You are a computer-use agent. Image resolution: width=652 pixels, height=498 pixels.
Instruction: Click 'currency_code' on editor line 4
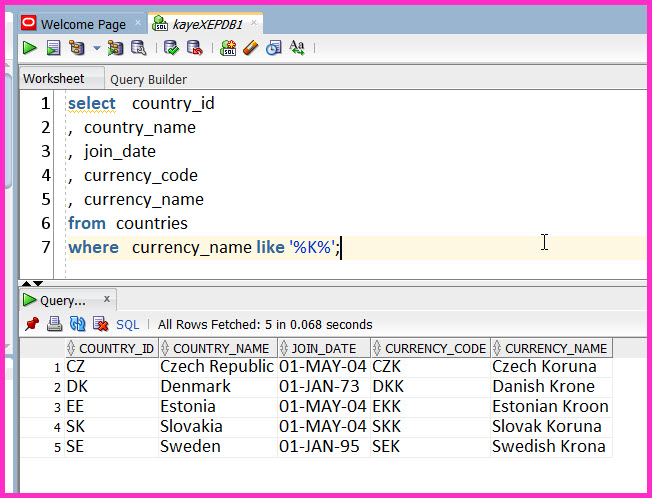click(141, 175)
